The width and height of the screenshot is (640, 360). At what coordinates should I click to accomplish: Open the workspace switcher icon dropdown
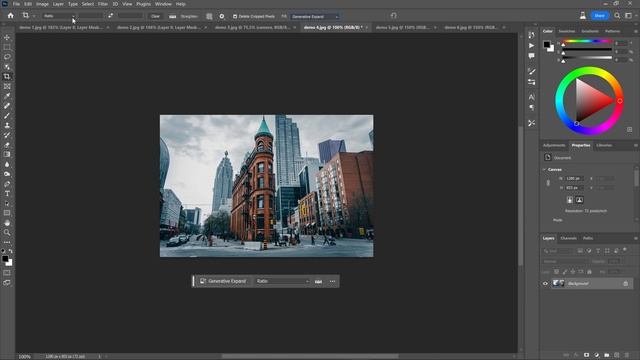(x=629, y=16)
